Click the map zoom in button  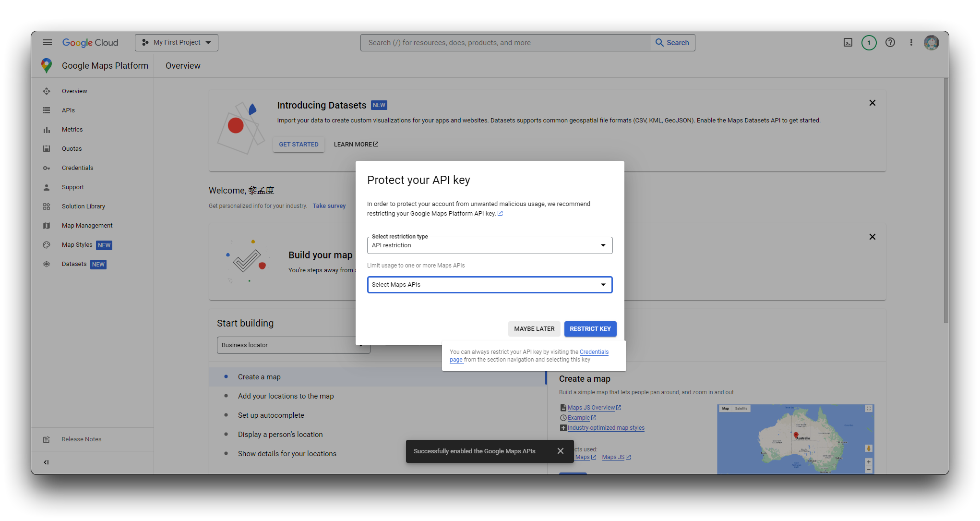(869, 462)
